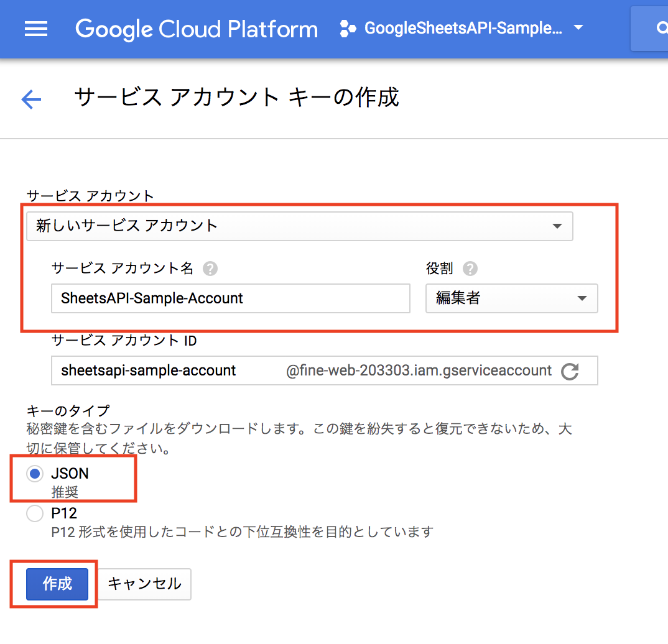Click the page title サービス アカウント キーの作成
Screen dimensions: 668x644
pyautogui.click(x=236, y=97)
